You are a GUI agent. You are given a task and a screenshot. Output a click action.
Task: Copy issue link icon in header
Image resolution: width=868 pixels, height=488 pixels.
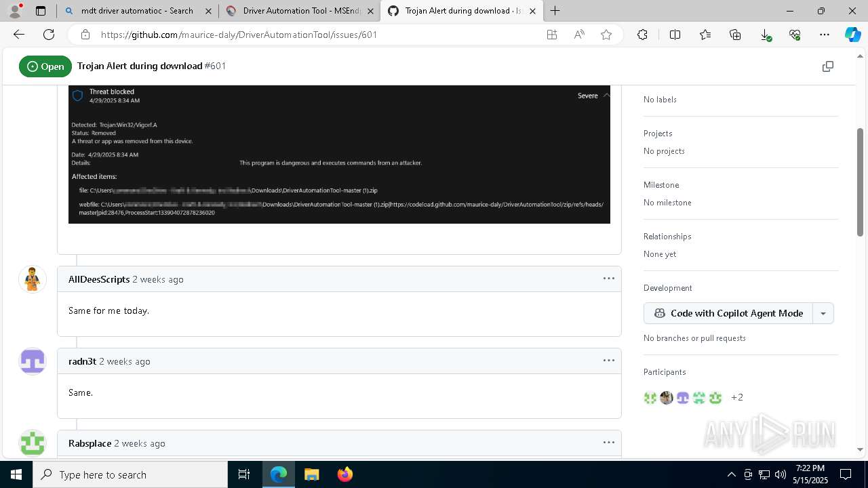click(x=827, y=66)
